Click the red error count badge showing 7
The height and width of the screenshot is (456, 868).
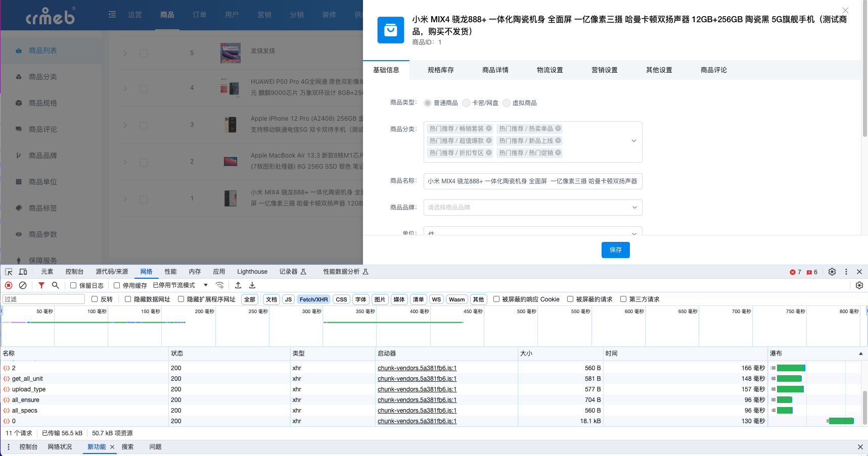(x=796, y=272)
